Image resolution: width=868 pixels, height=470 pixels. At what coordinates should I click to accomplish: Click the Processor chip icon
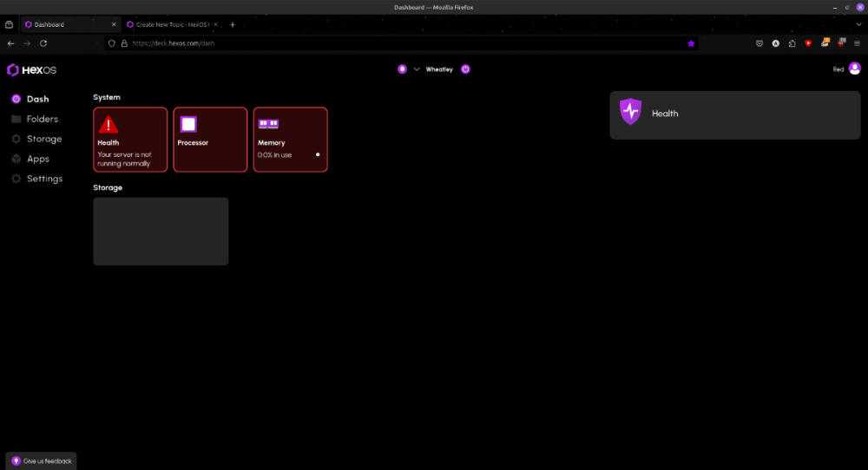[188, 124]
